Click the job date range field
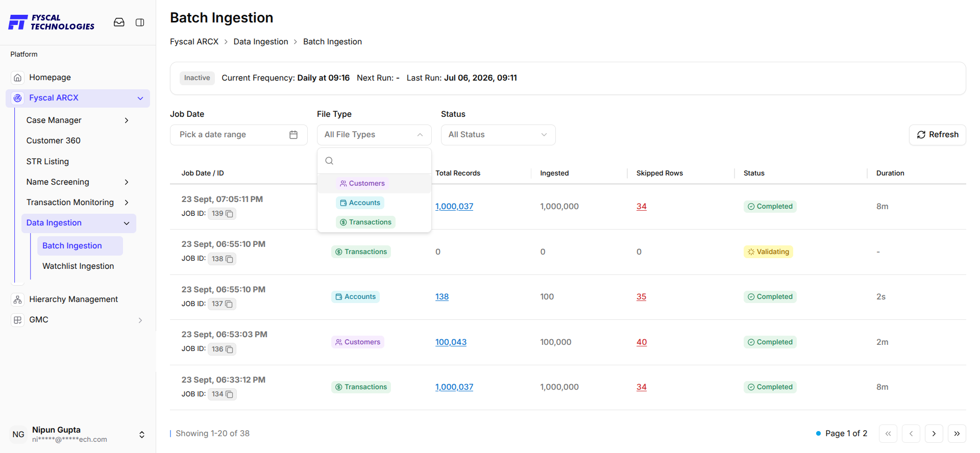Screen dimensions: 980x453 (239, 135)
